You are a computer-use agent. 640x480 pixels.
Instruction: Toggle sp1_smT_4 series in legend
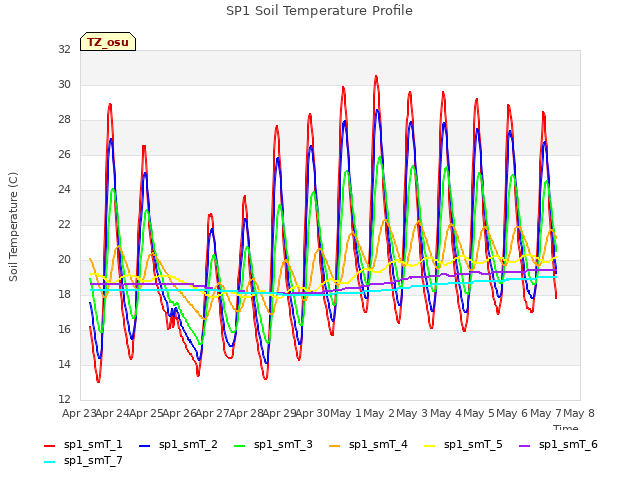click(368, 444)
